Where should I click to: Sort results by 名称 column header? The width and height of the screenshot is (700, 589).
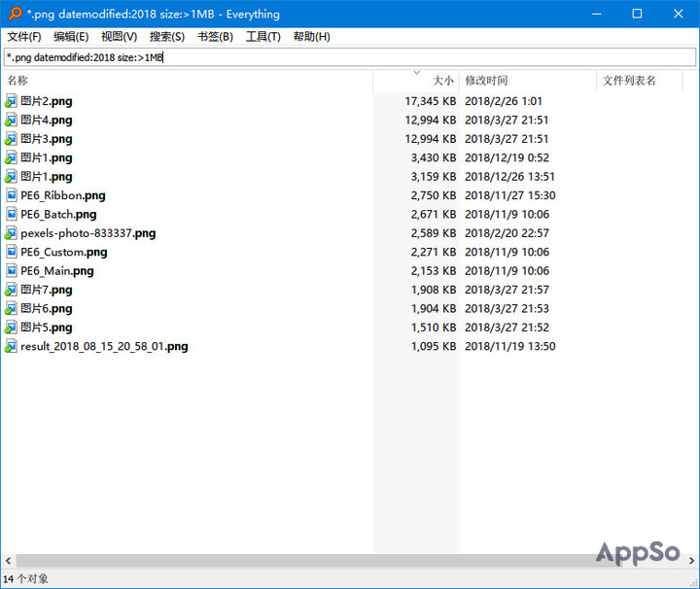(187, 81)
